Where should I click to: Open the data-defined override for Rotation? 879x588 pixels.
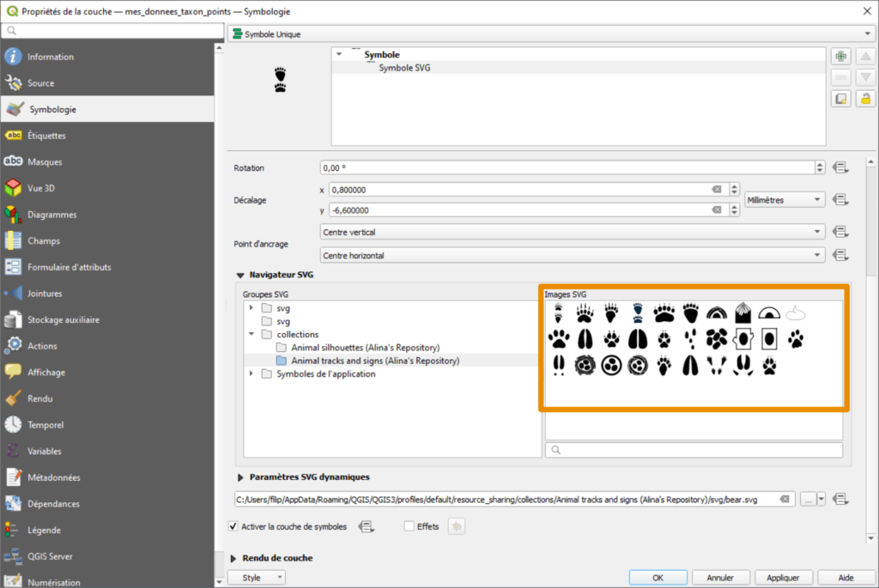[841, 167]
